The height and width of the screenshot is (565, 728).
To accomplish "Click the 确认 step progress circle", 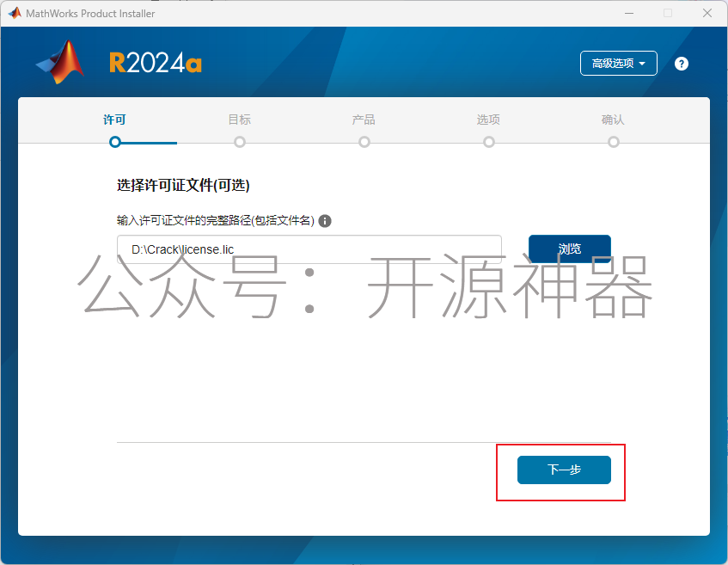I will click(x=614, y=142).
